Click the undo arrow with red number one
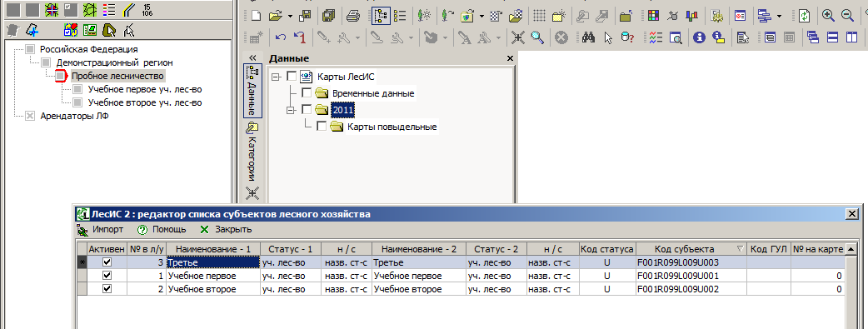Screen dimensions: 868x329 coord(300,37)
